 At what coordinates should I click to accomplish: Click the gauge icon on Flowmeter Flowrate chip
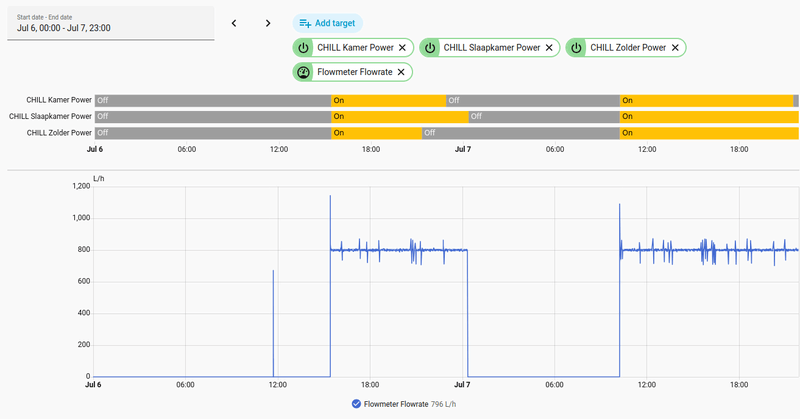click(304, 72)
